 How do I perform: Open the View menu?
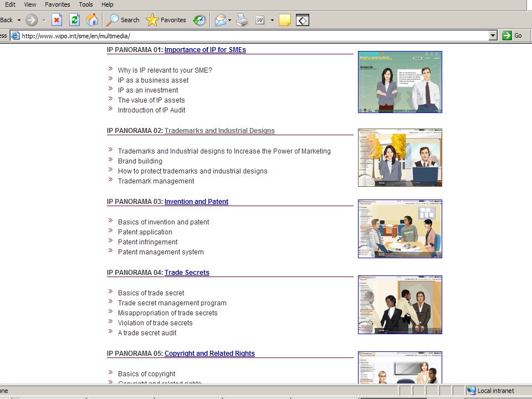coord(30,4)
